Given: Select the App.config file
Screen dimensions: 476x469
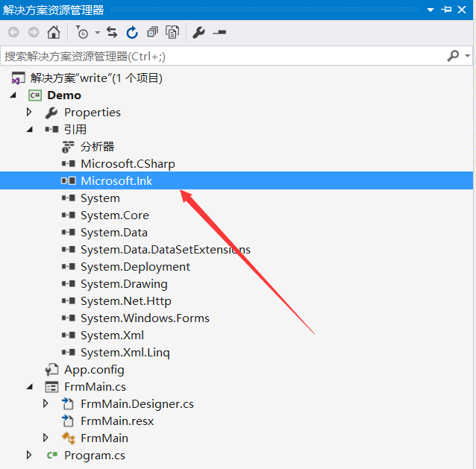Looking at the screenshot, I should click(94, 369).
